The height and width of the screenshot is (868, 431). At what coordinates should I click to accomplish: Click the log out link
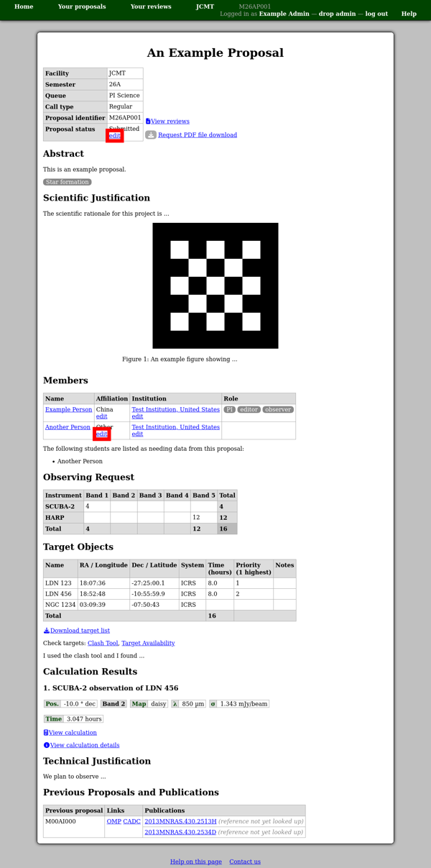point(376,14)
